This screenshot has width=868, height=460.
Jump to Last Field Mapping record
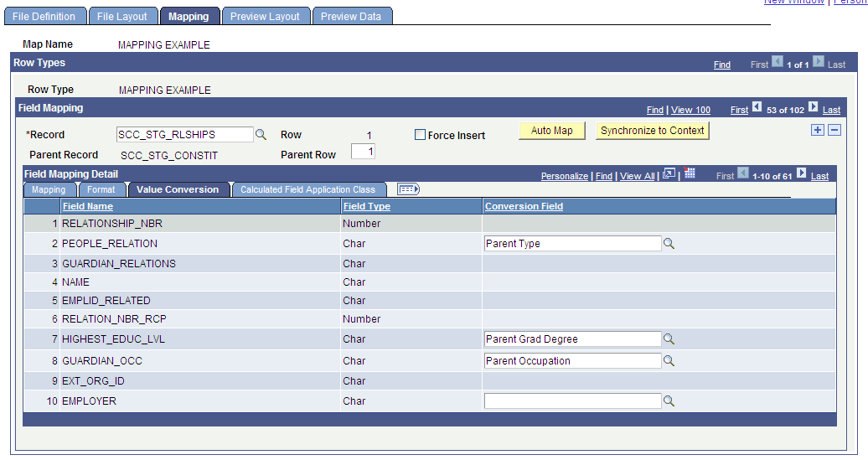tap(831, 110)
